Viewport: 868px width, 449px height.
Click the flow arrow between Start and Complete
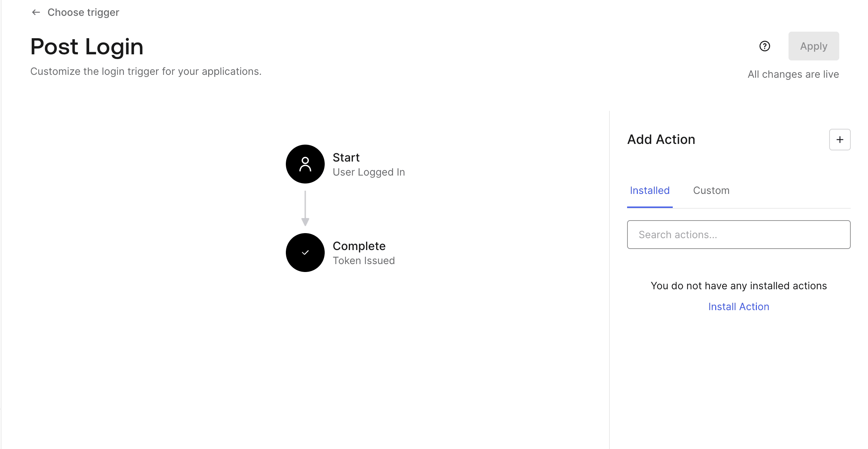coord(305,209)
